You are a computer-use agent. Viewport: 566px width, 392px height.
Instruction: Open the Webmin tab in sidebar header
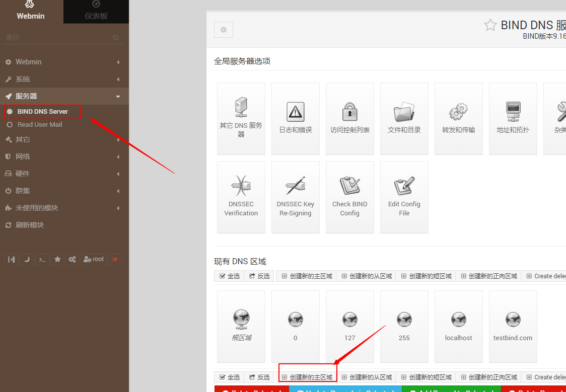pyautogui.click(x=30, y=11)
